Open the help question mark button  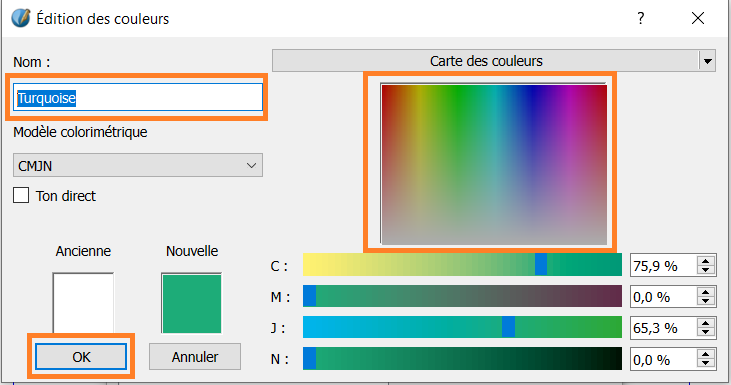(x=641, y=18)
